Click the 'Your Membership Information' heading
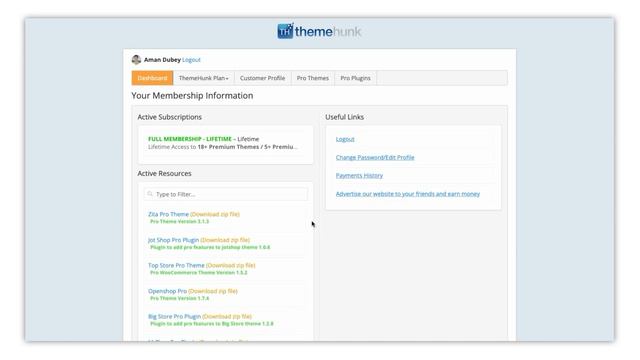 [x=192, y=96]
